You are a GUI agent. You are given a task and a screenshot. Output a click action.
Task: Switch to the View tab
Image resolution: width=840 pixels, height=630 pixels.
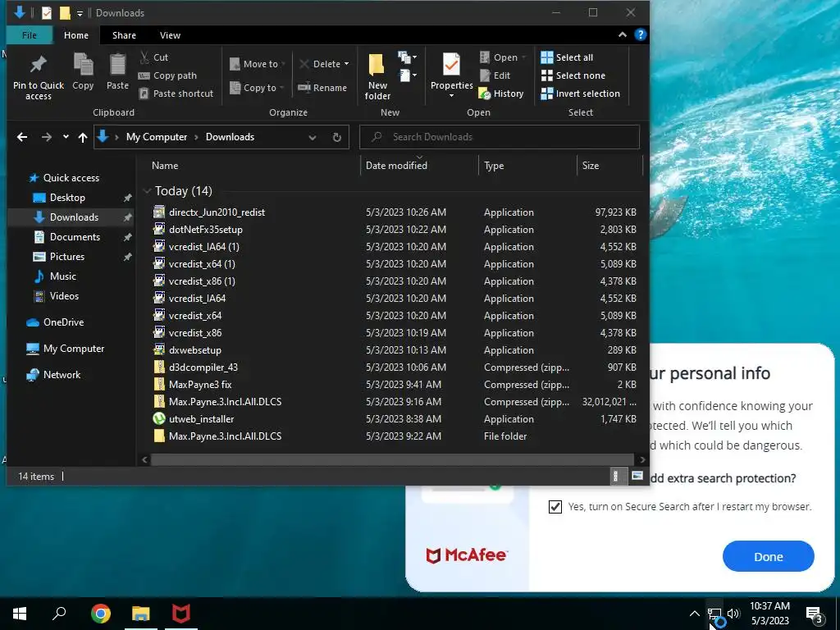coord(170,35)
